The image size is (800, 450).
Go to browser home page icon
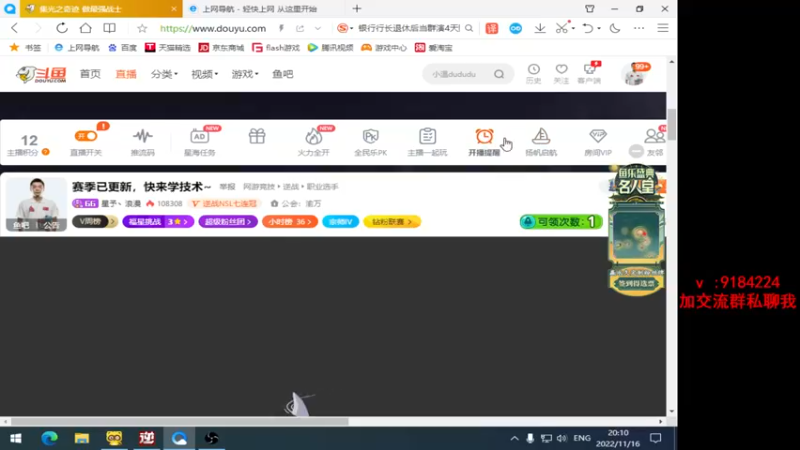86,28
